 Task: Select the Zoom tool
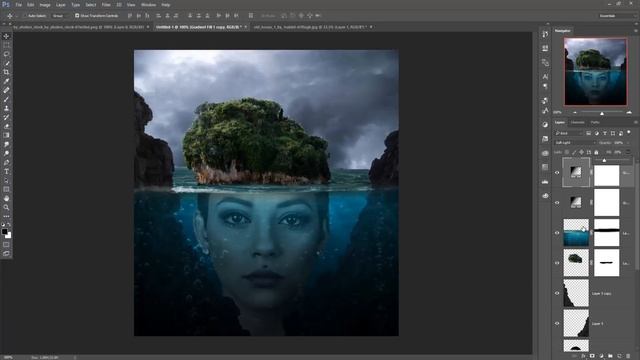pos(6,207)
